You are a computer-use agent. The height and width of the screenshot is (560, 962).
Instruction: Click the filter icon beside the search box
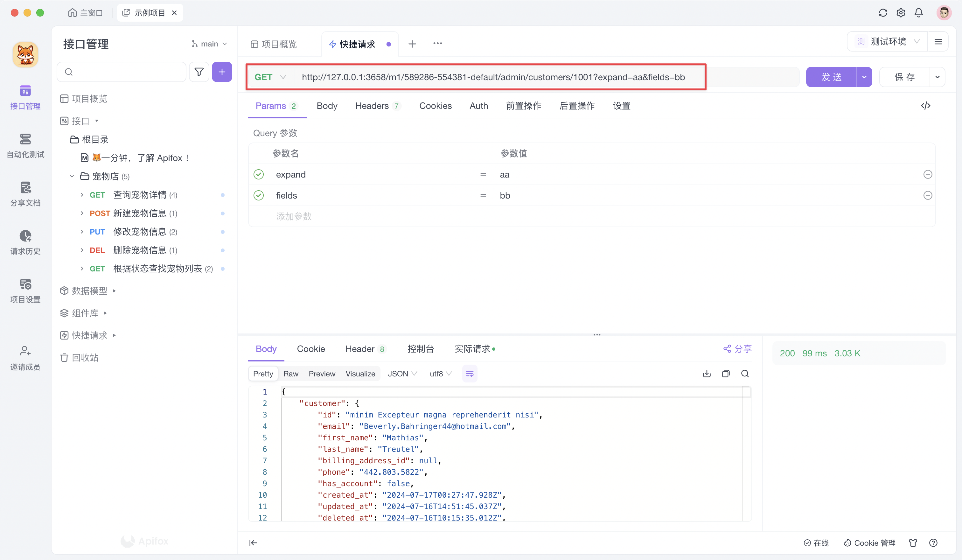point(199,72)
